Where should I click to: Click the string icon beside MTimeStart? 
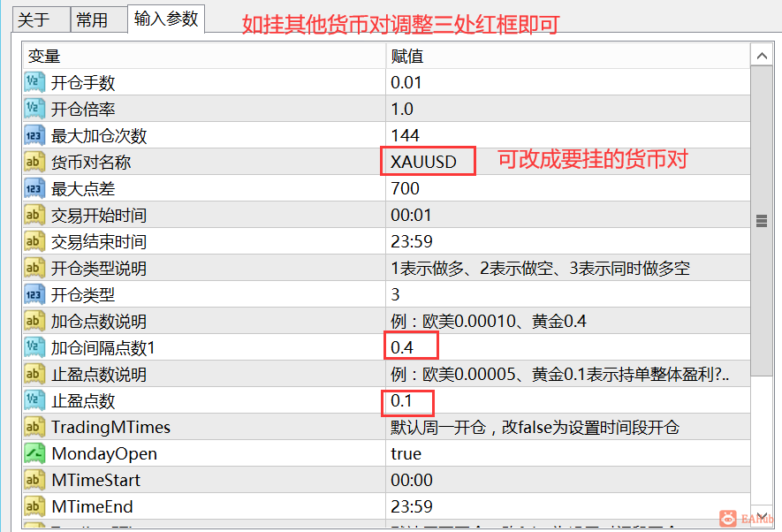(34, 480)
